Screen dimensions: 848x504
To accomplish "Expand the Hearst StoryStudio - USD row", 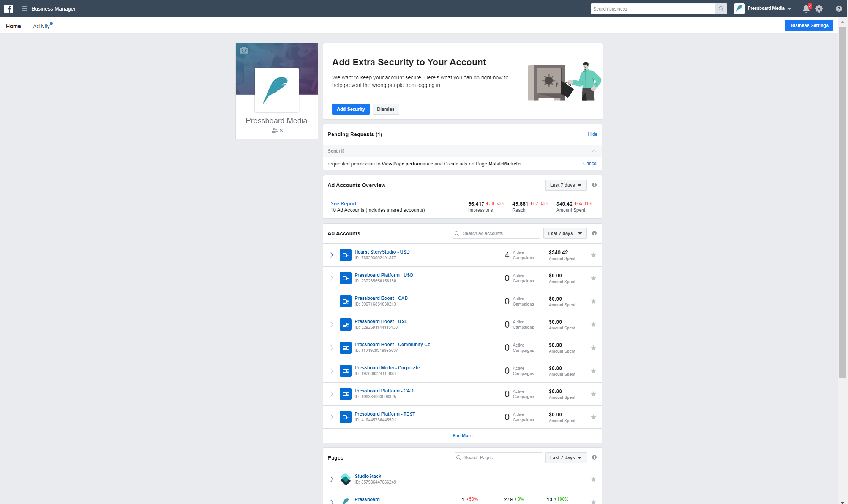I will (x=332, y=255).
